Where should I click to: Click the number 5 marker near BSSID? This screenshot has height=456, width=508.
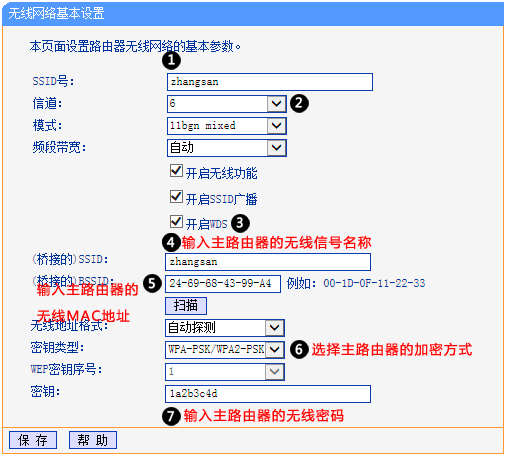[152, 284]
